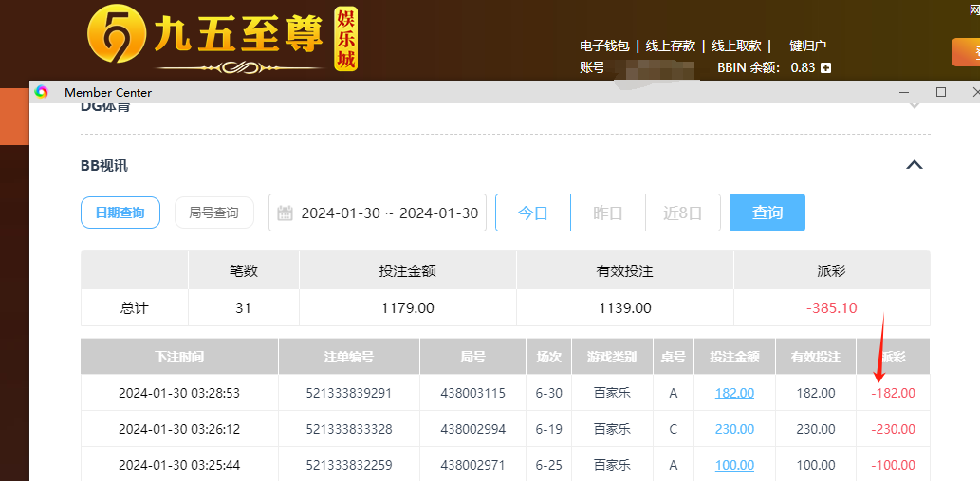
Task: Open the 线上存款 deposit link
Action: point(670,46)
